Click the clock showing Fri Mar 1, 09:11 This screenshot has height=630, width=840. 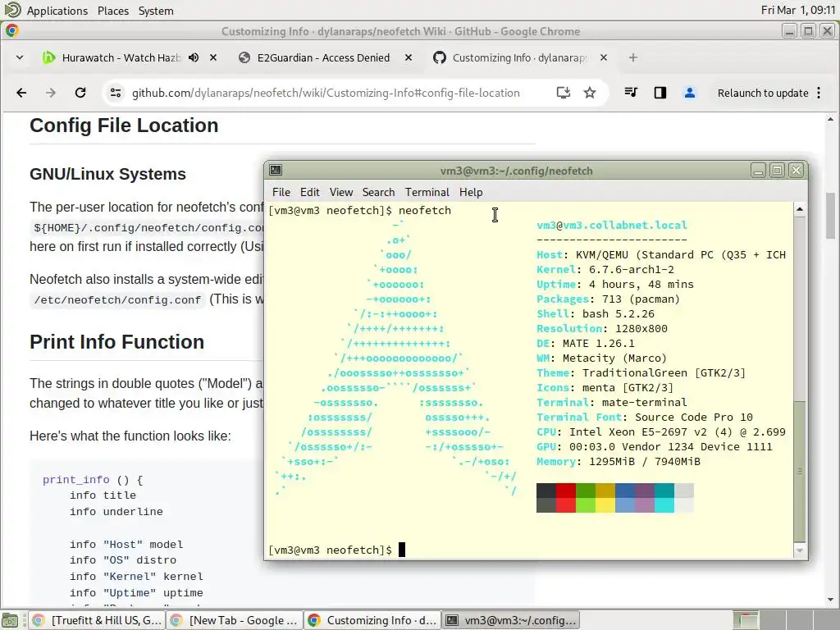click(x=797, y=10)
